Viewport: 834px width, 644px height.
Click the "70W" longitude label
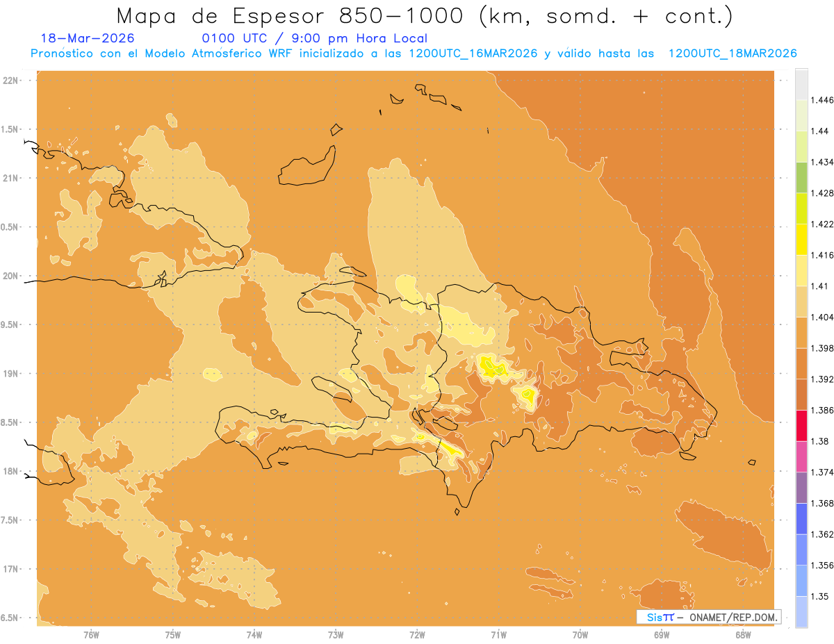(x=580, y=634)
